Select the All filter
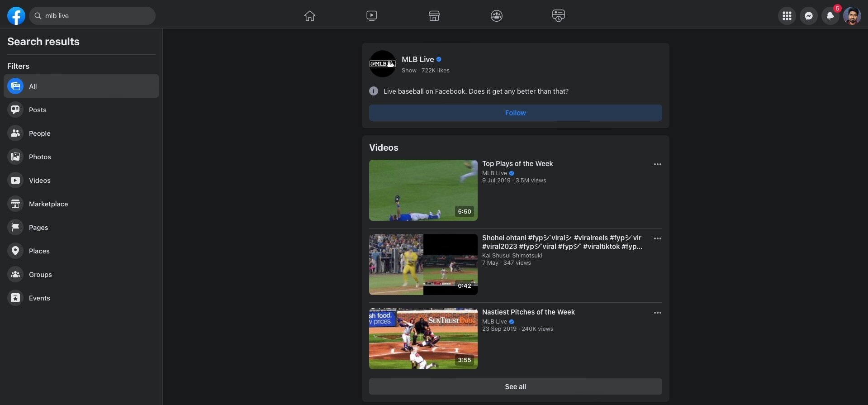868x405 pixels. (81, 86)
